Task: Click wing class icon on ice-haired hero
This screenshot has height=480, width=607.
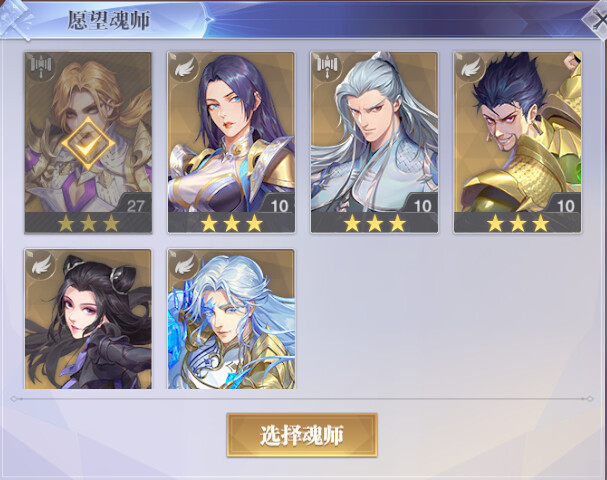Action: pos(184,265)
